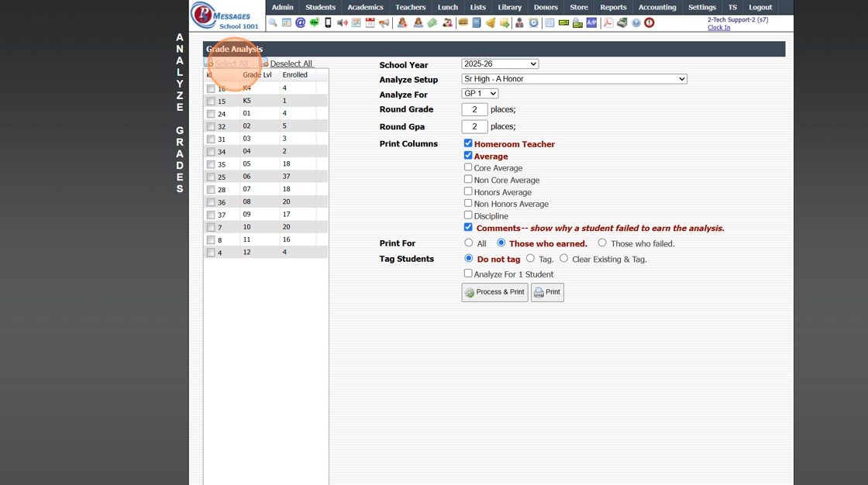Open School Year dropdown 2025-26
This screenshot has width=868, height=485.
coord(500,64)
